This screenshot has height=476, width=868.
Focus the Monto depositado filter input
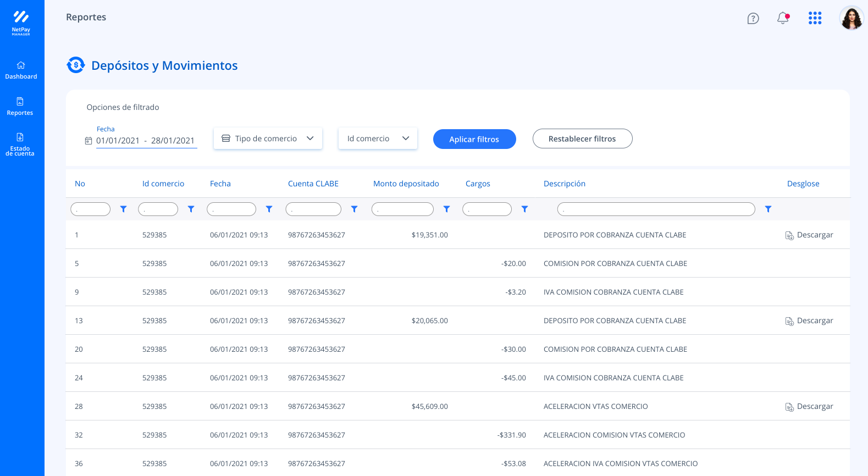402,209
